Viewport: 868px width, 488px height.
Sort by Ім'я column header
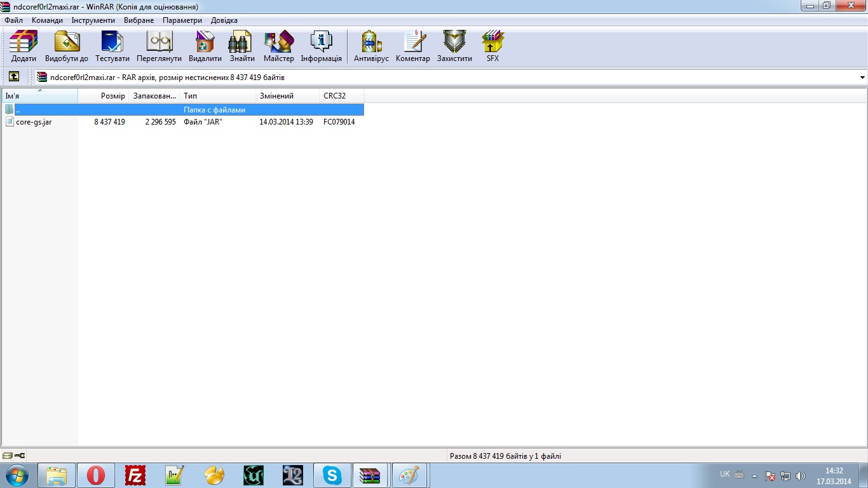coord(39,96)
